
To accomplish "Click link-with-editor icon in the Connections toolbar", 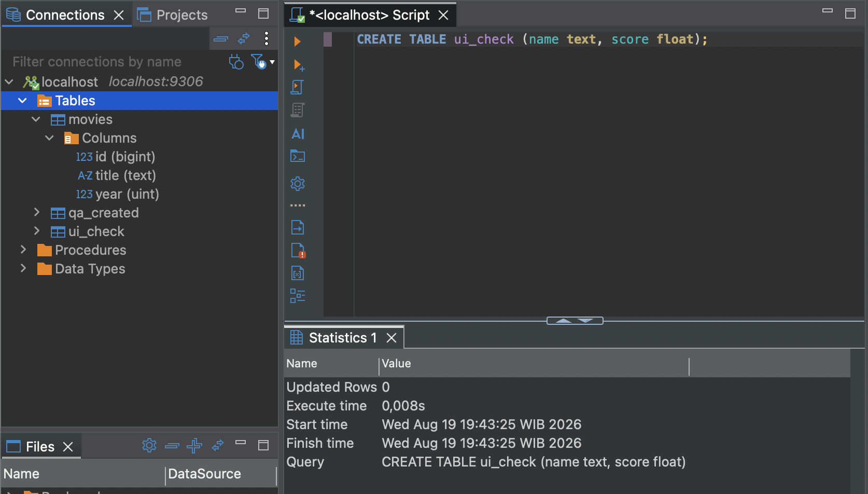I will (244, 38).
